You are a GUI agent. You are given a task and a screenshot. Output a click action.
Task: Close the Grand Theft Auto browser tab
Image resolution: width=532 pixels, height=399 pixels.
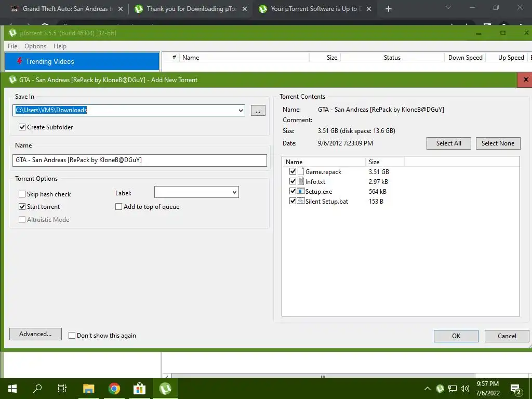[x=121, y=9]
